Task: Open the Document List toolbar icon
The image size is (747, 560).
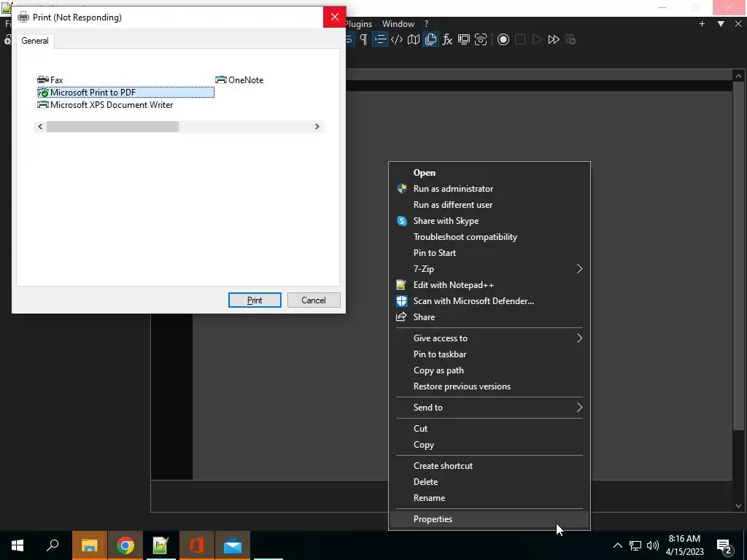Action: pyautogui.click(x=430, y=39)
